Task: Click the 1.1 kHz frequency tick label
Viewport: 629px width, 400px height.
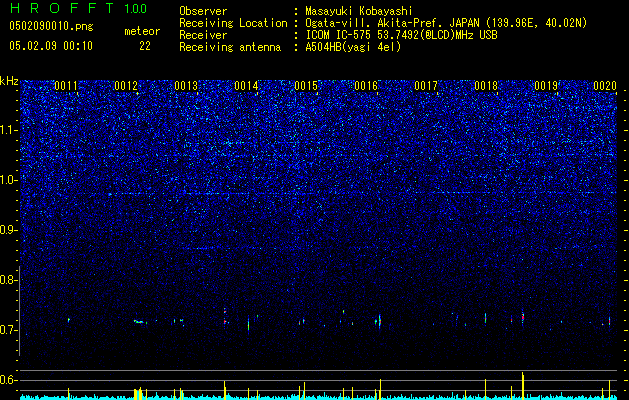Action: coord(9,130)
